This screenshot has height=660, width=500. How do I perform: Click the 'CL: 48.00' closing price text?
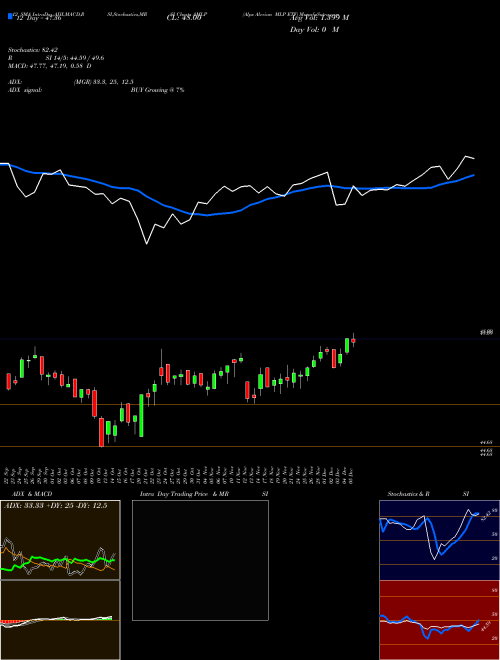click(x=184, y=18)
